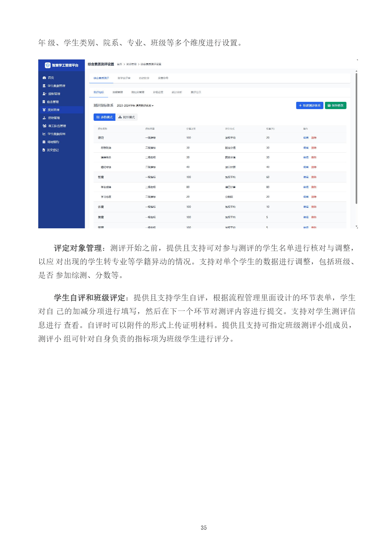
Task: Click the scrollbar up arrow
Action: point(357,71)
